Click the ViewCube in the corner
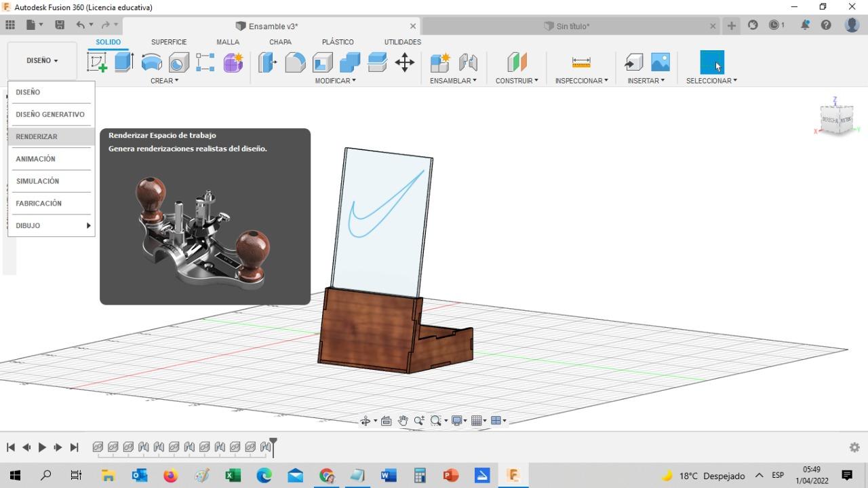 pyautogui.click(x=836, y=119)
